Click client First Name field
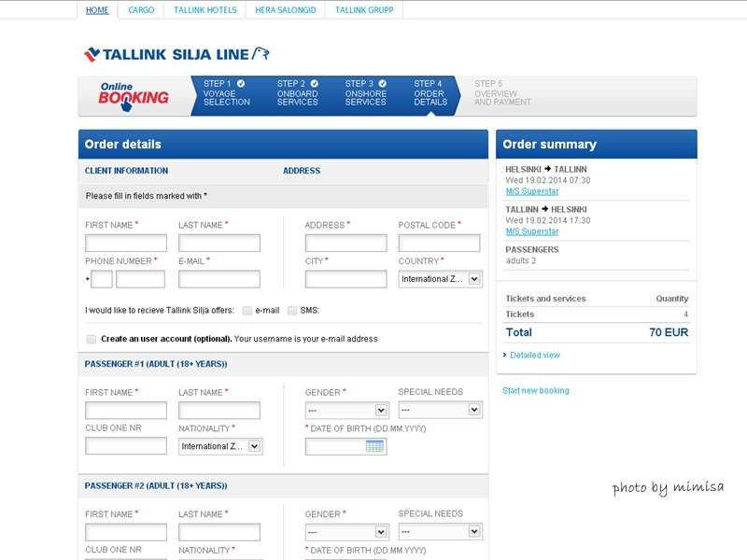The image size is (747, 560). pos(126,243)
